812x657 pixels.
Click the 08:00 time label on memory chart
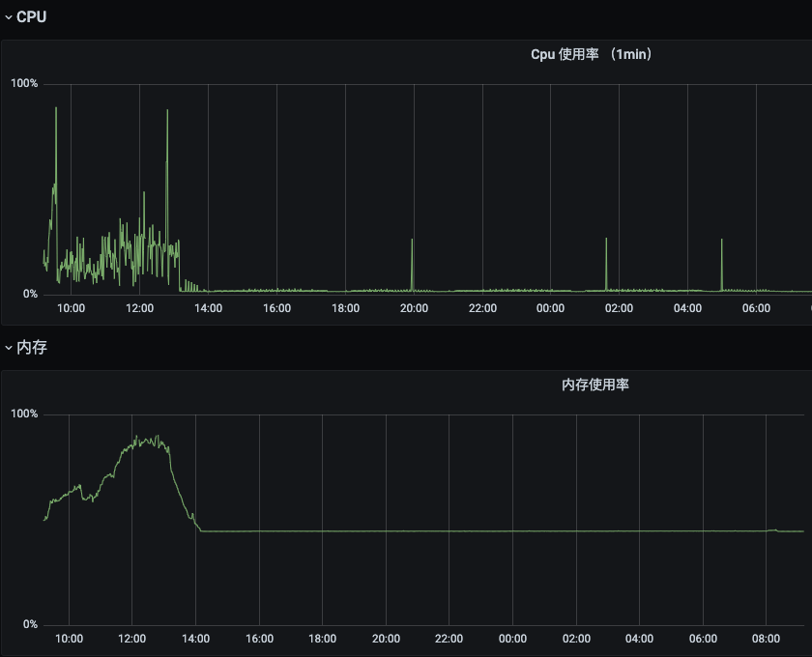(x=766, y=639)
